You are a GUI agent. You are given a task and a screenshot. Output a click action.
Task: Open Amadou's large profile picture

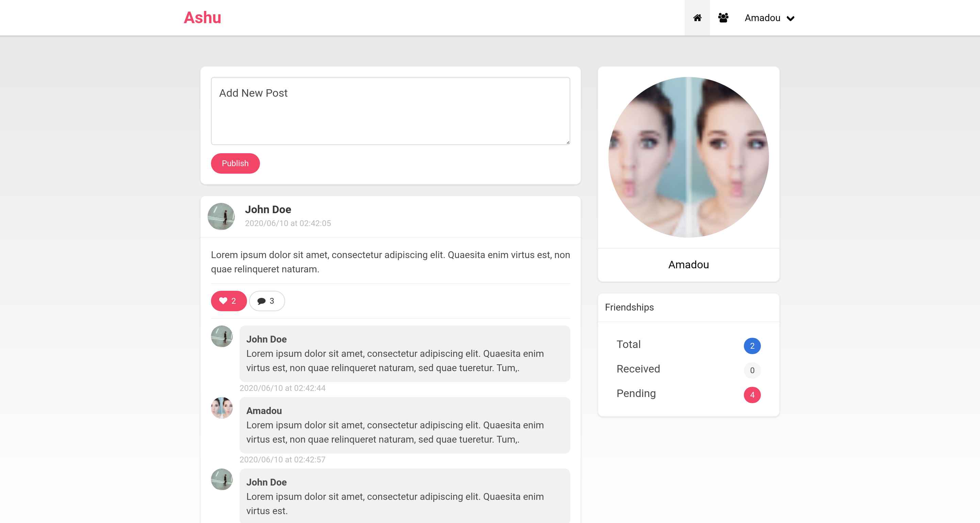pos(688,157)
